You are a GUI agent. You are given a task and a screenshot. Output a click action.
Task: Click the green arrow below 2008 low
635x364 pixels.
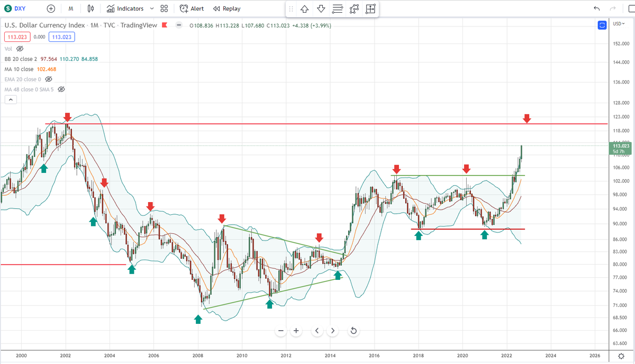point(198,319)
